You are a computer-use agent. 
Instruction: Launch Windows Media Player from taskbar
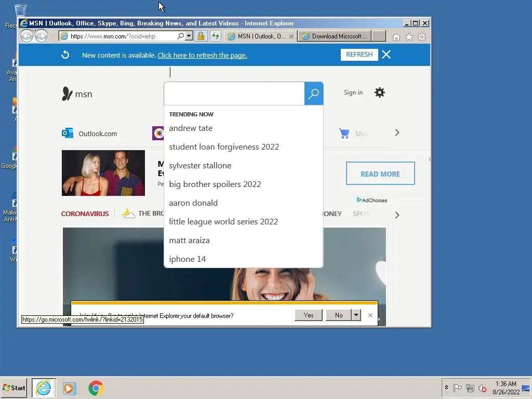(69, 388)
